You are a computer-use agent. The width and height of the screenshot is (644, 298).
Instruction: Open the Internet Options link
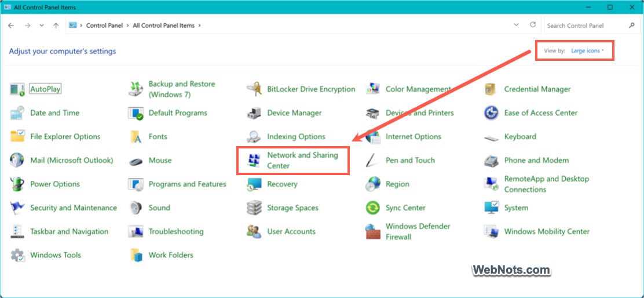tap(413, 136)
